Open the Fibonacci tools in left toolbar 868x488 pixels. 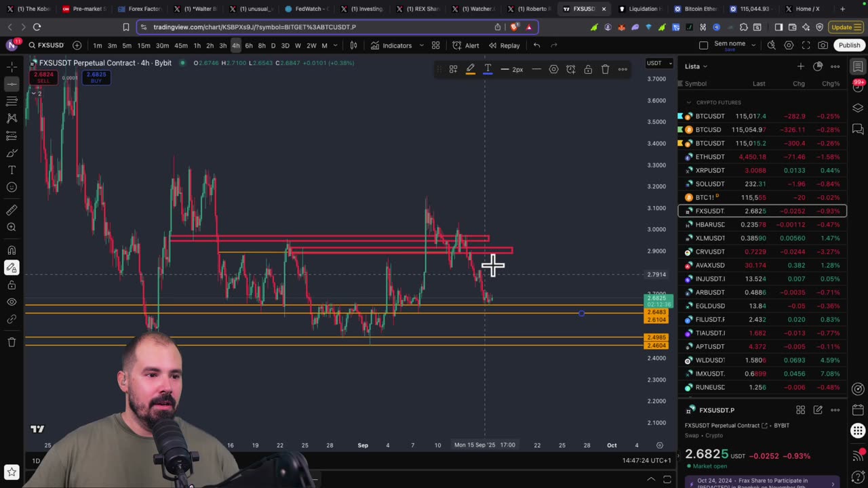pyautogui.click(x=12, y=101)
